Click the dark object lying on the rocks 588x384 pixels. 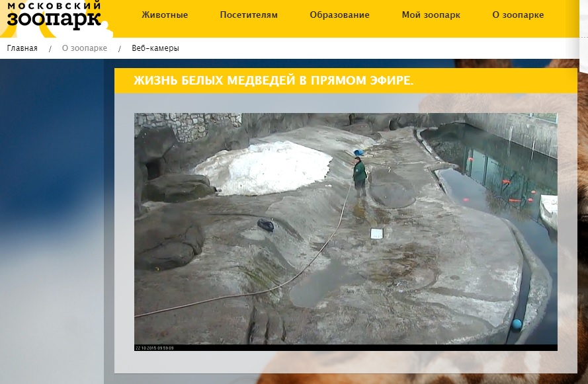pos(265,225)
